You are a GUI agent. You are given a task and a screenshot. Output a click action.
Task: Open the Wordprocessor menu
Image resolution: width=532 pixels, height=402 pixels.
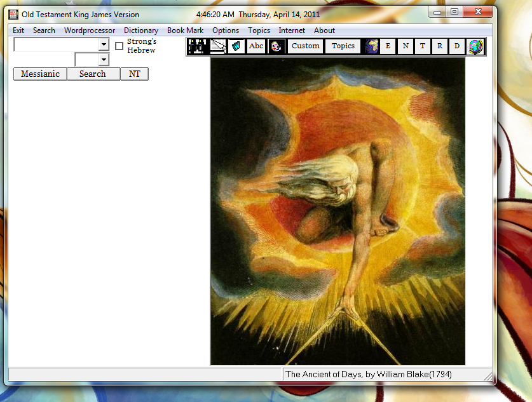point(90,30)
